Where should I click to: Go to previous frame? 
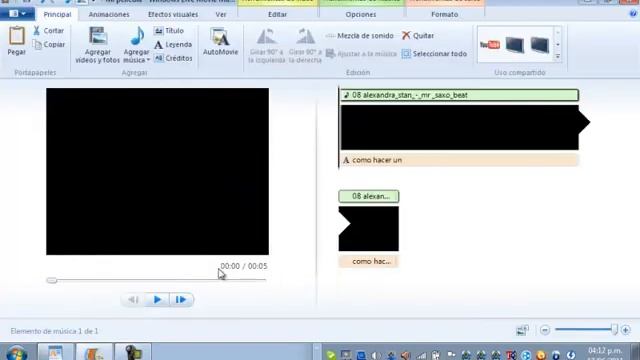133,300
